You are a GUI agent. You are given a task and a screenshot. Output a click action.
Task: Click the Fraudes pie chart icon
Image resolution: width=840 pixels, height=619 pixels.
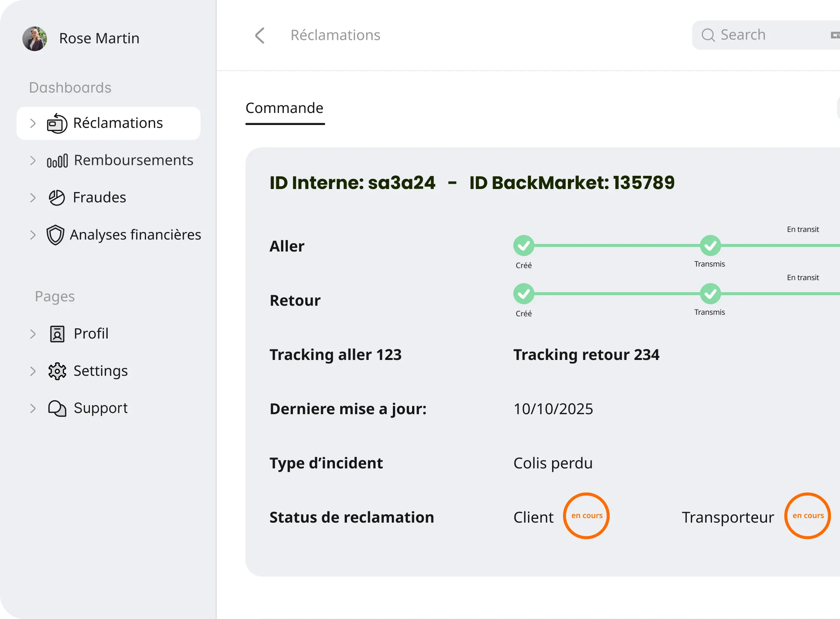pyautogui.click(x=57, y=198)
